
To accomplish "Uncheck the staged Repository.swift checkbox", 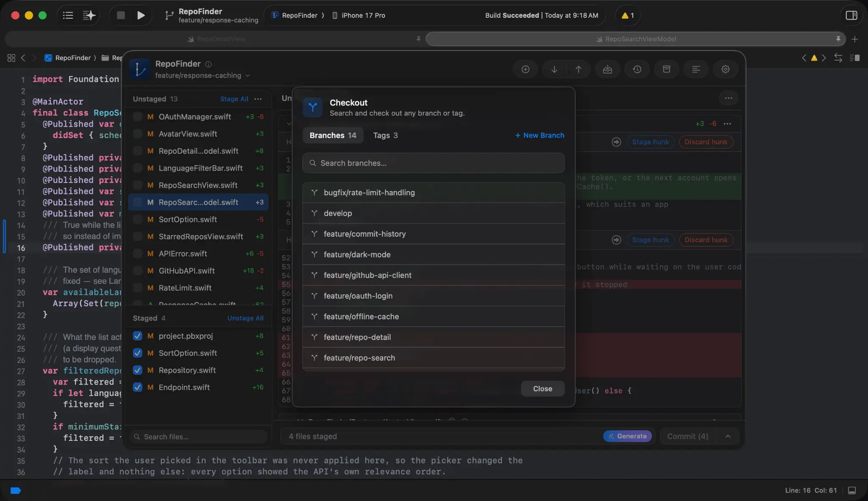I will (x=137, y=370).
